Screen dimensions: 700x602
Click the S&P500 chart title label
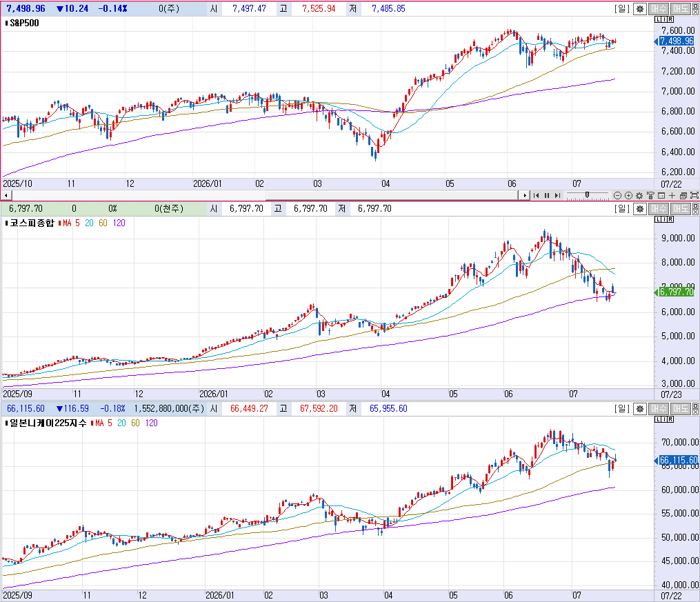[24, 23]
